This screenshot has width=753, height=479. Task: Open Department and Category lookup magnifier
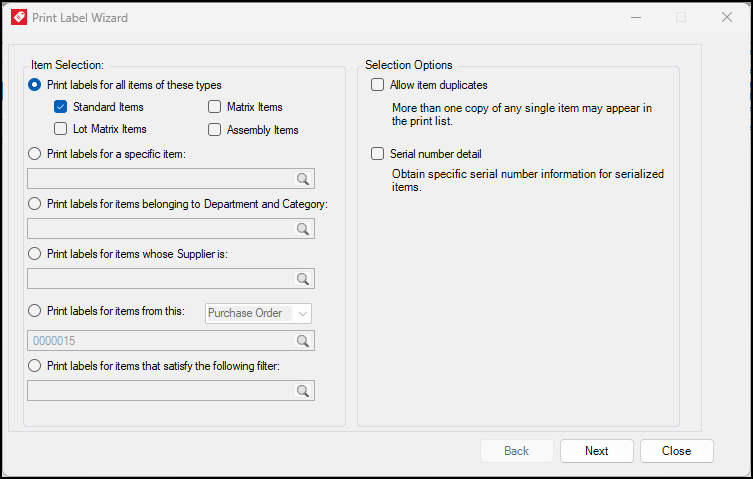[303, 229]
